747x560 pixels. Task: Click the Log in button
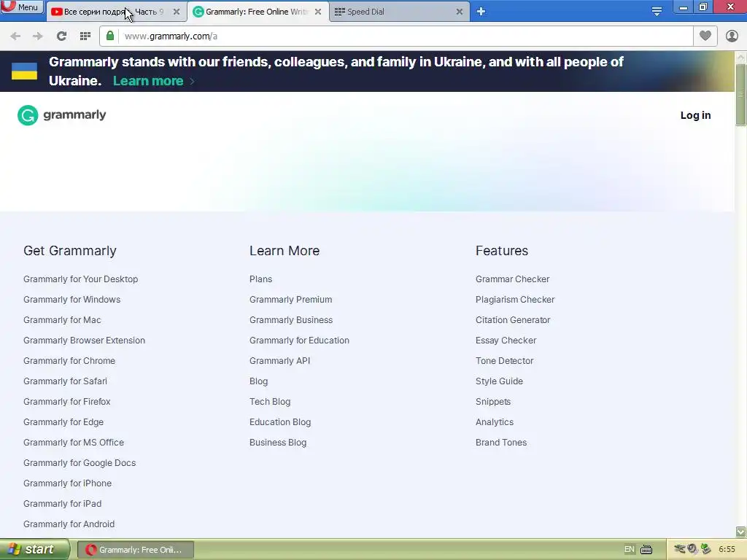695,115
